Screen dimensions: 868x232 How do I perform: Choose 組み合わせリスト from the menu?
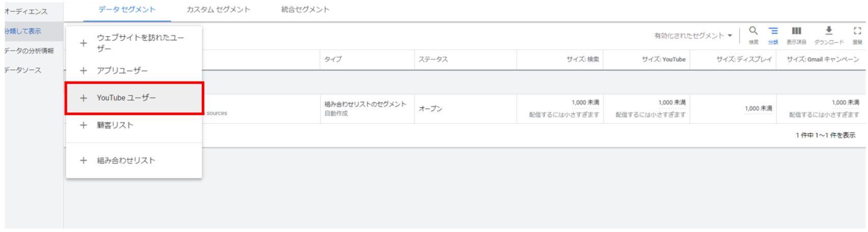coord(126,161)
